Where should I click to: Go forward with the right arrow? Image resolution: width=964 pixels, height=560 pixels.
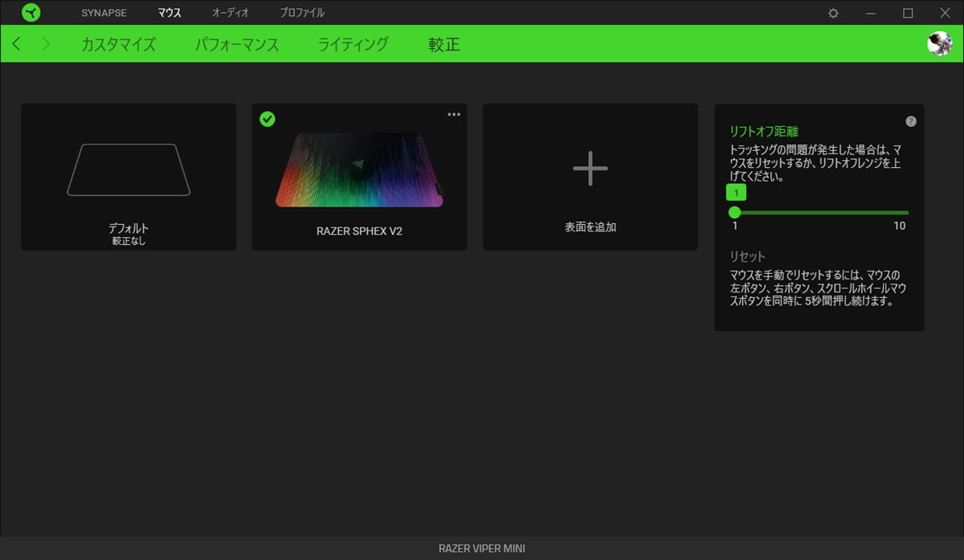pos(46,44)
